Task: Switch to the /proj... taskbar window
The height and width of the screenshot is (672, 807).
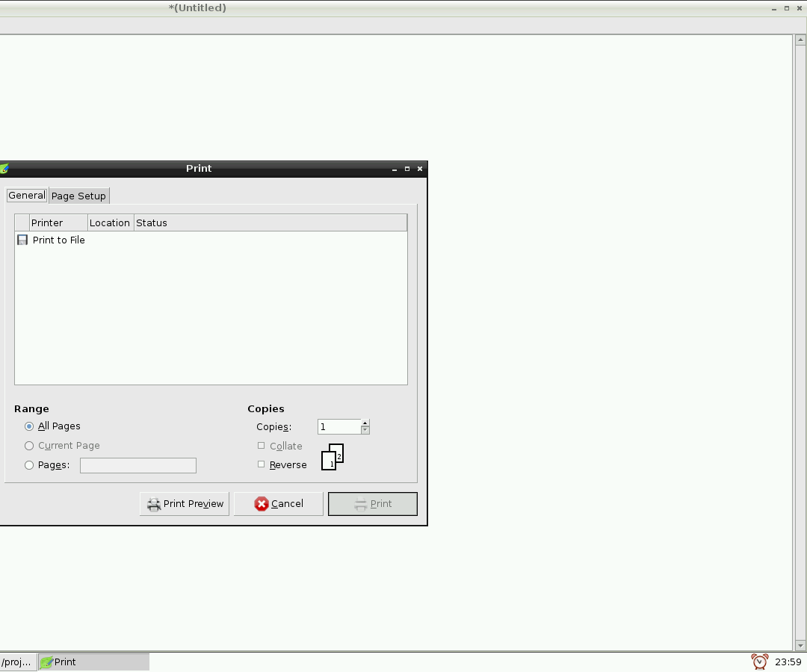Action: tap(16, 662)
